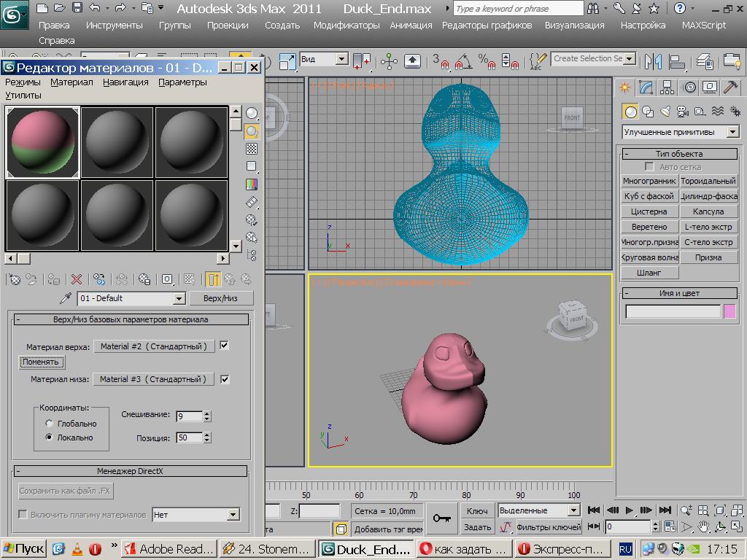
Task: Click the Mirror tool icon in the toolbar
Action: [654, 61]
